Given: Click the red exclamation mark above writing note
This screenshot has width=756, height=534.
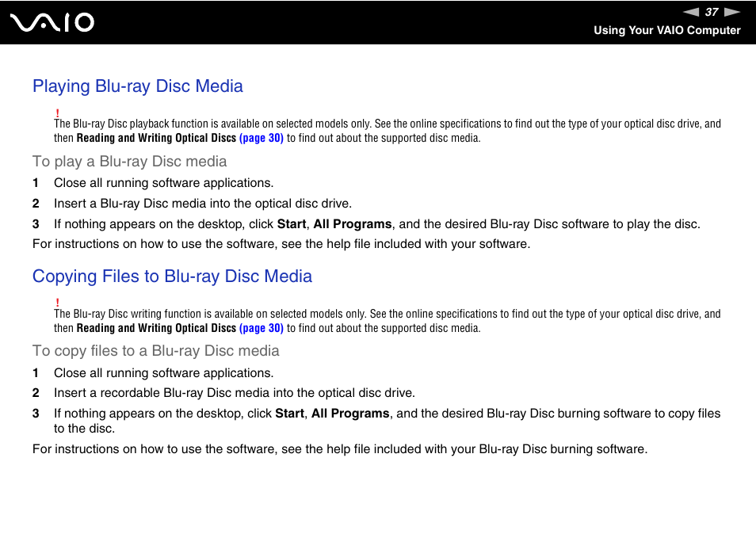Looking at the screenshot, I should [57, 303].
